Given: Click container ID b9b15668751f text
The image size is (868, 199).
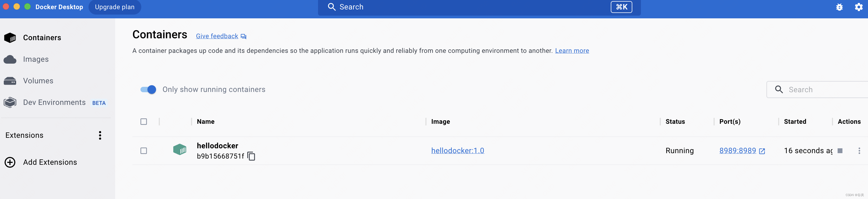Looking at the screenshot, I should coord(220,156).
